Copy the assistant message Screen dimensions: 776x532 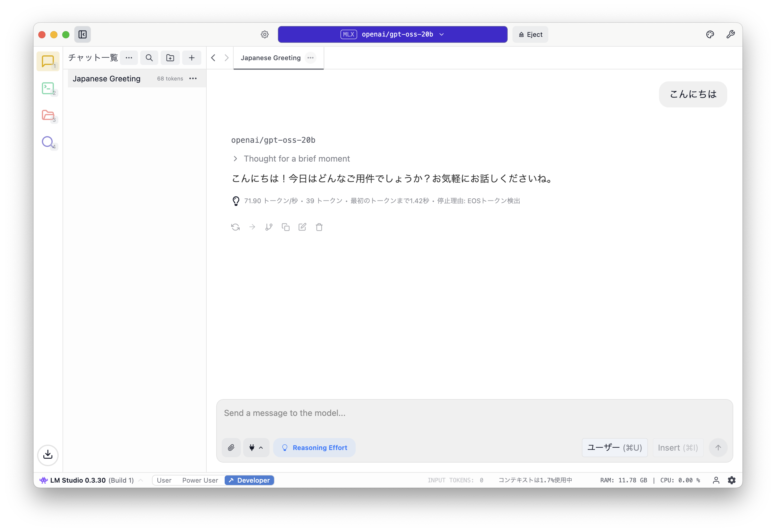click(285, 227)
